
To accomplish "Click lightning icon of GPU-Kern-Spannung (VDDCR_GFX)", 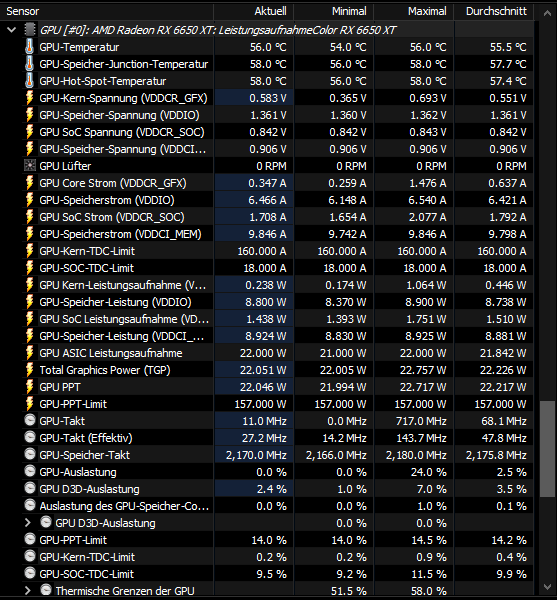I will 29,98.
